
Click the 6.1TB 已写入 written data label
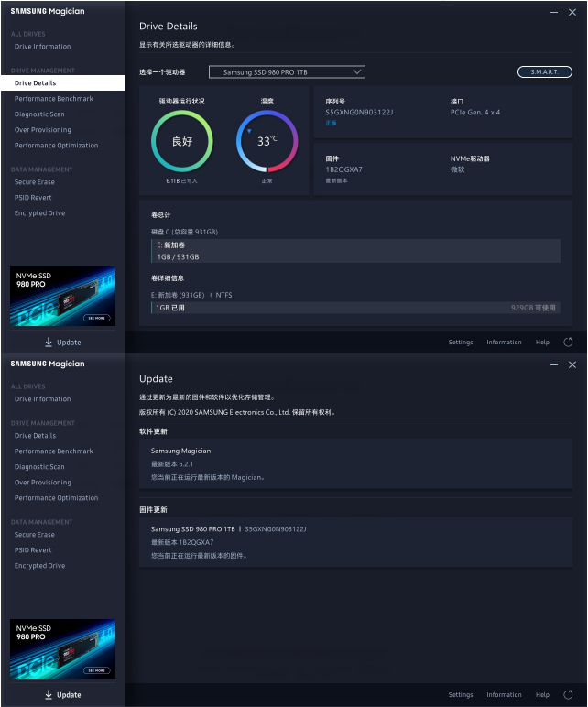click(x=181, y=180)
